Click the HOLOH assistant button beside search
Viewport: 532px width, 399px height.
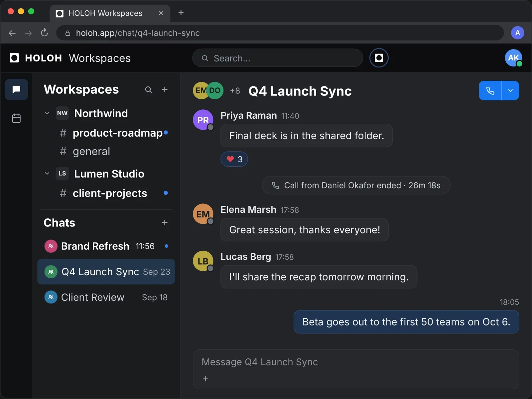pyautogui.click(x=379, y=58)
